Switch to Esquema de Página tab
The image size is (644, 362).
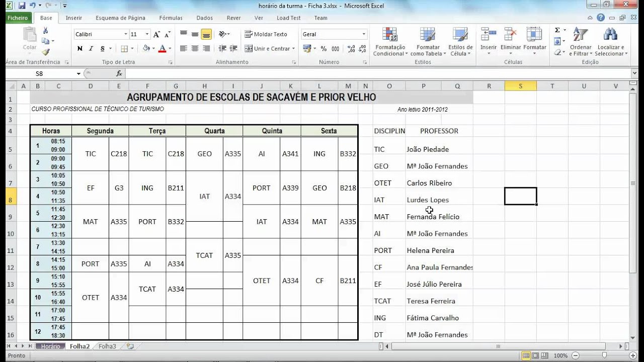pos(121,18)
